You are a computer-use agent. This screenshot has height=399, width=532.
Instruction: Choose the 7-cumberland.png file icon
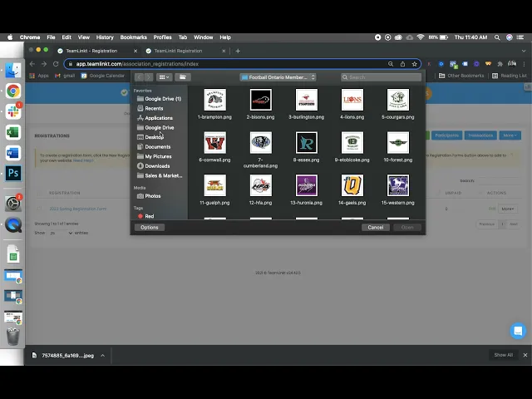(260, 142)
